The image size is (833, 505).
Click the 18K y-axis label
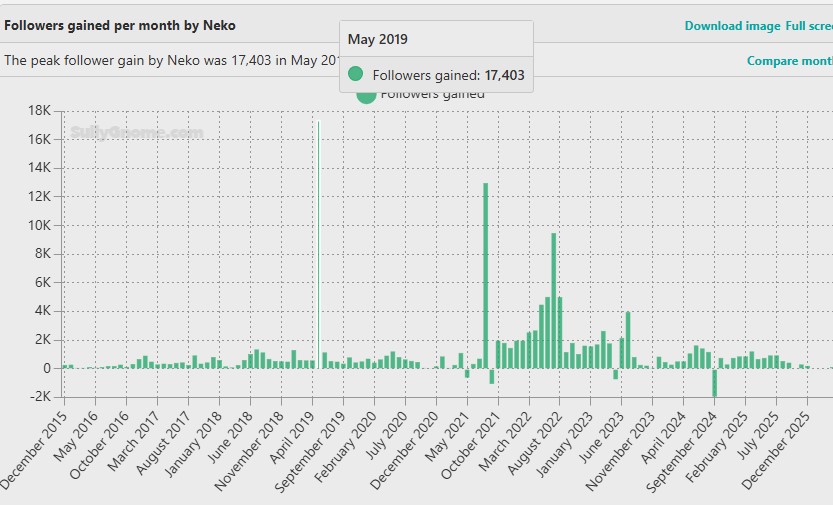(x=39, y=110)
